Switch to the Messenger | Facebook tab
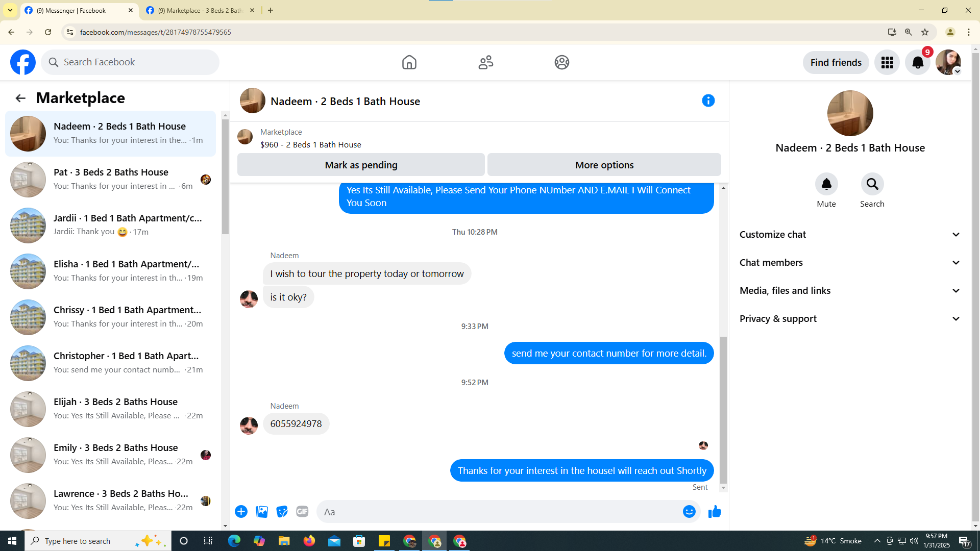 pos(78,10)
